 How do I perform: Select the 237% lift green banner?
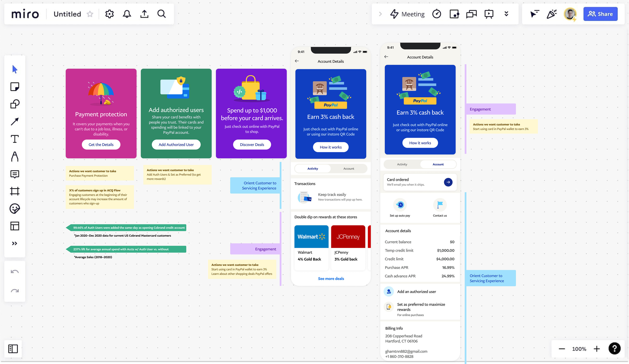pyautogui.click(x=126, y=249)
